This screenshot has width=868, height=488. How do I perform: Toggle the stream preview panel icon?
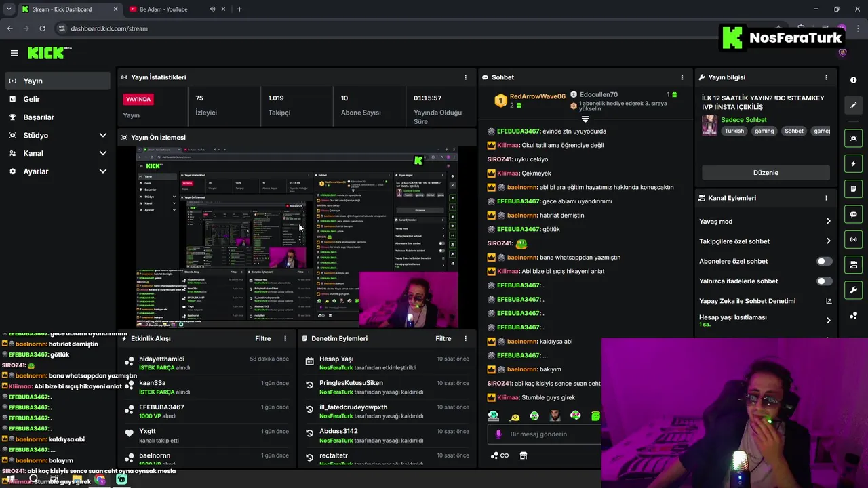(x=853, y=138)
